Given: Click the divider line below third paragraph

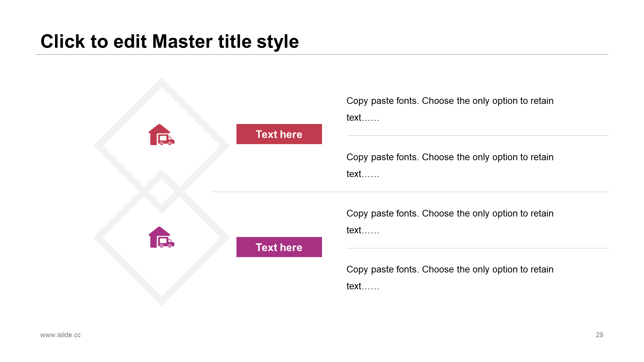Looking at the screenshot, I should [478, 248].
